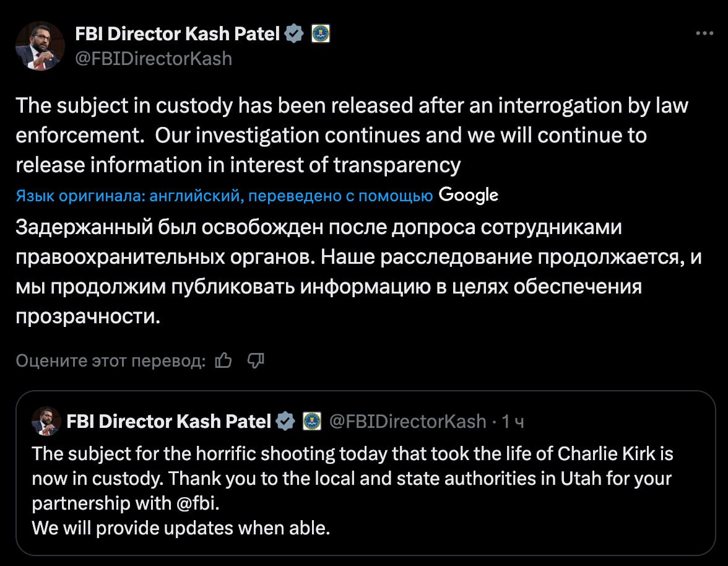The image size is (728, 566).
Task: Click the Google logo next to translation notice
Action: pos(469,196)
